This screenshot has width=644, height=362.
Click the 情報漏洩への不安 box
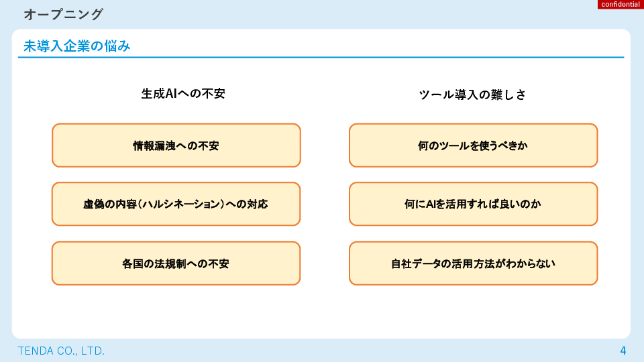(x=176, y=145)
